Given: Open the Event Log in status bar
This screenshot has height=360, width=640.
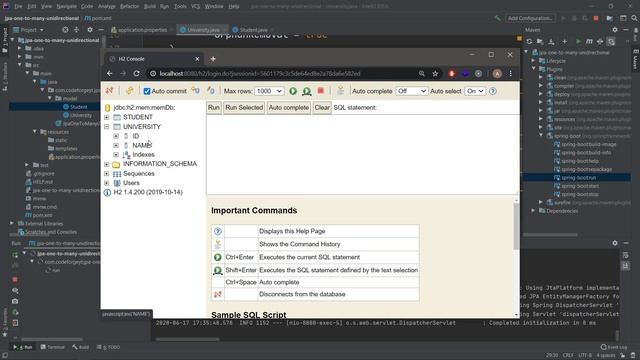Looking at the screenshot, I should pos(614,347).
